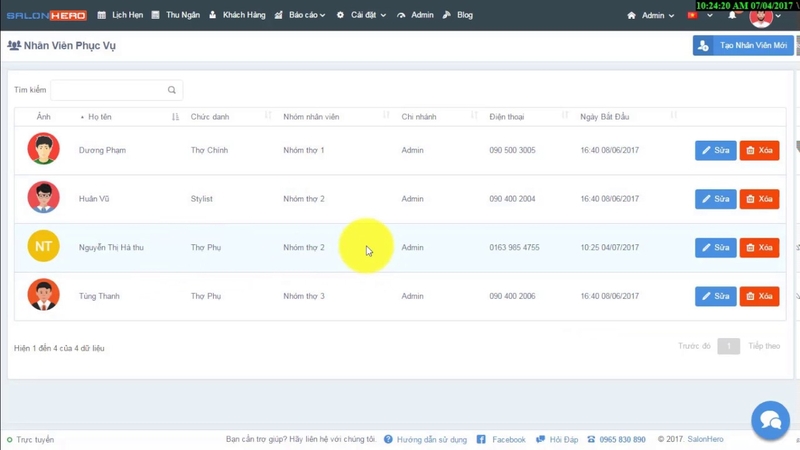Click the home icon beside Admin
Viewport: 800px width, 450px height.
pyautogui.click(x=631, y=15)
